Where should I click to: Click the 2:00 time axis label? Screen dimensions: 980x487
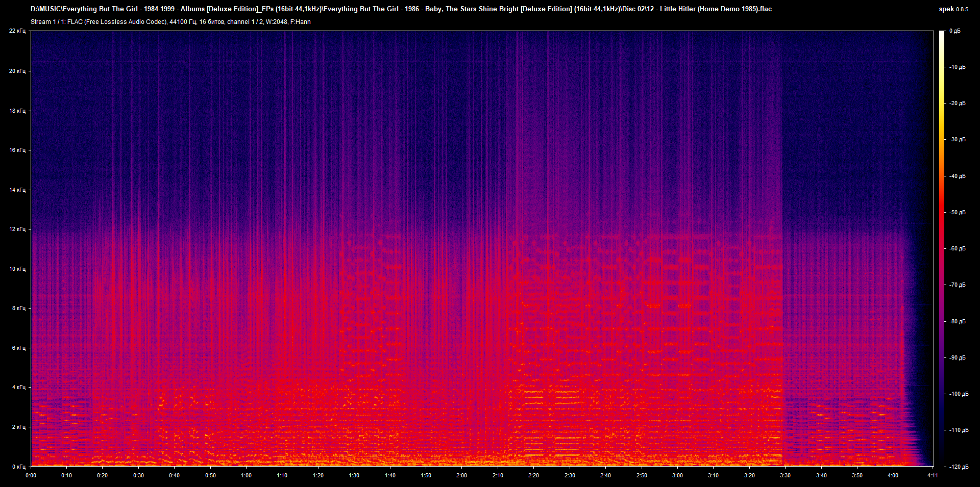[x=461, y=475]
